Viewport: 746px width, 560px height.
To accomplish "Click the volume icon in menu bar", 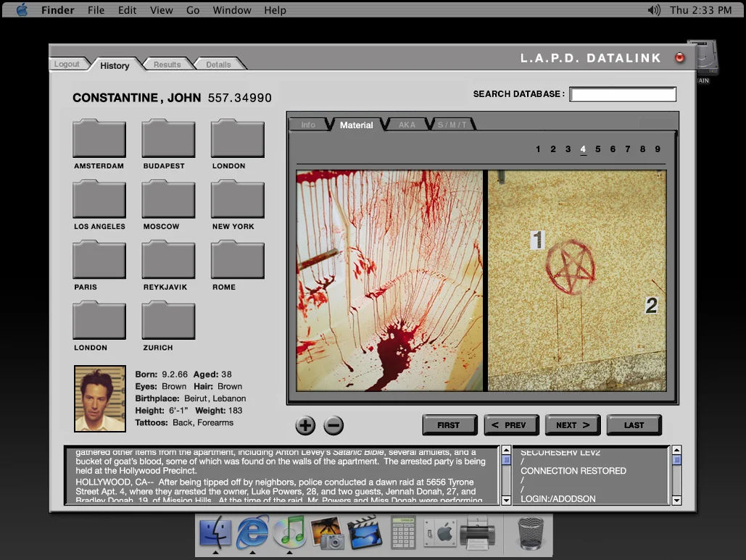I will [x=654, y=10].
